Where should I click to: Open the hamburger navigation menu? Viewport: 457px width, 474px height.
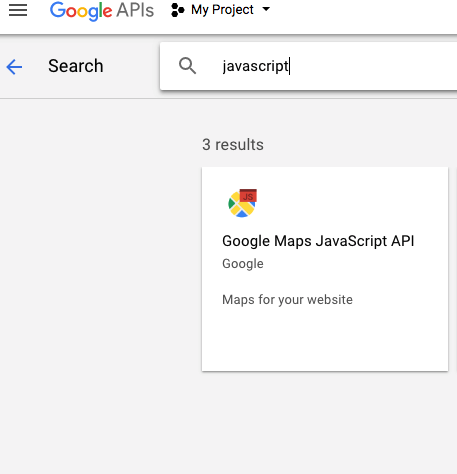[18, 10]
